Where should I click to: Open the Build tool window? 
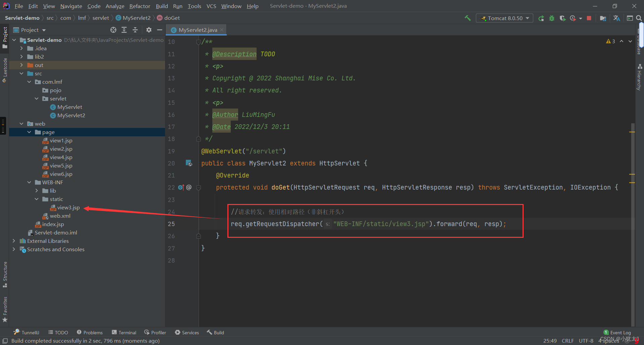[x=215, y=332]
